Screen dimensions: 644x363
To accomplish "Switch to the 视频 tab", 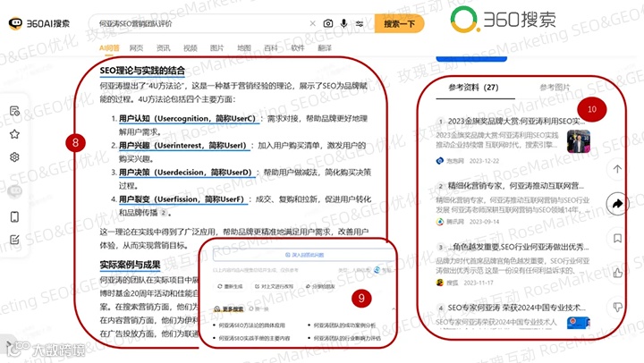I will pyautogui.click(x=191, y=48).
